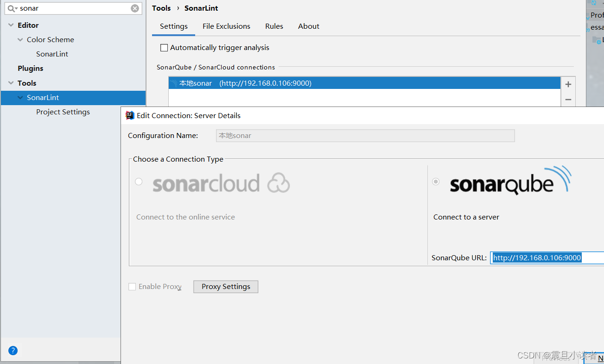Select the sonarcloud connection type radio button
The height and width of the screenshot is (364, 604).
139,182
